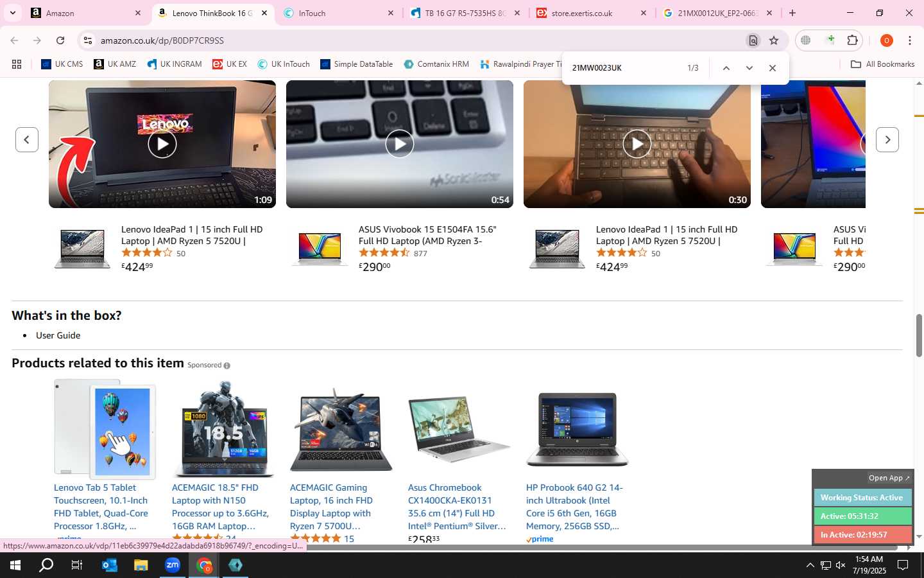Image resolution: width=924 pixels, height=578 pixels.
Task: Open the Chrome three-dot menu
Action: coord(910,40)
